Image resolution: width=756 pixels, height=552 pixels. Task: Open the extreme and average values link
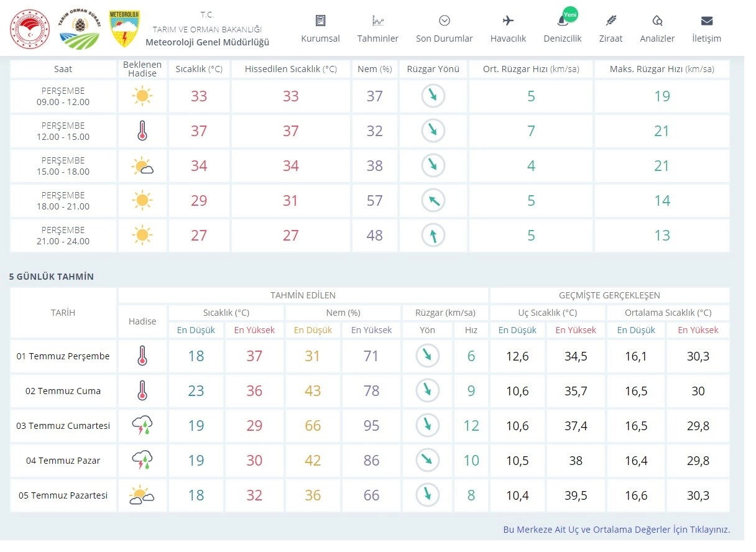pos(616,530)
